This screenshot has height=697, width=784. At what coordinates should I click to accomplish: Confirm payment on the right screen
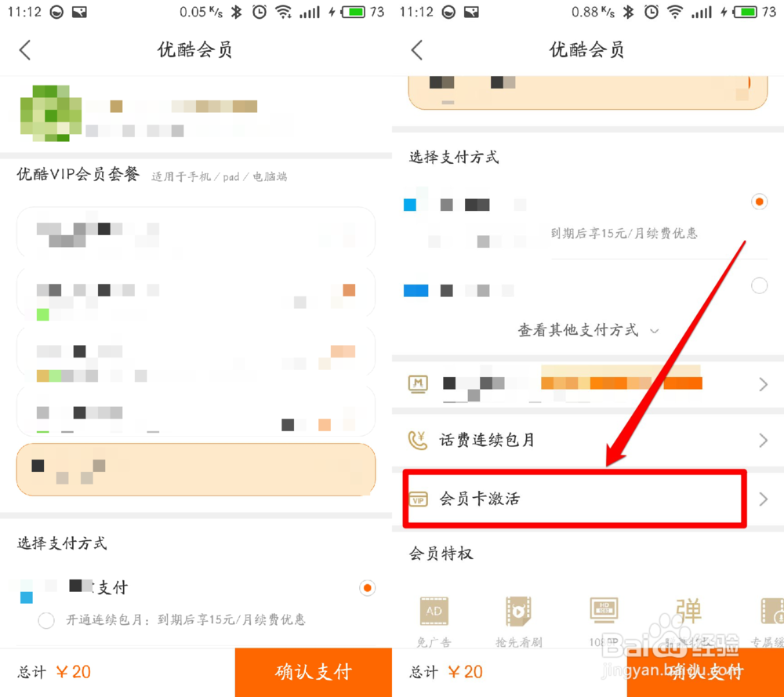706,672
